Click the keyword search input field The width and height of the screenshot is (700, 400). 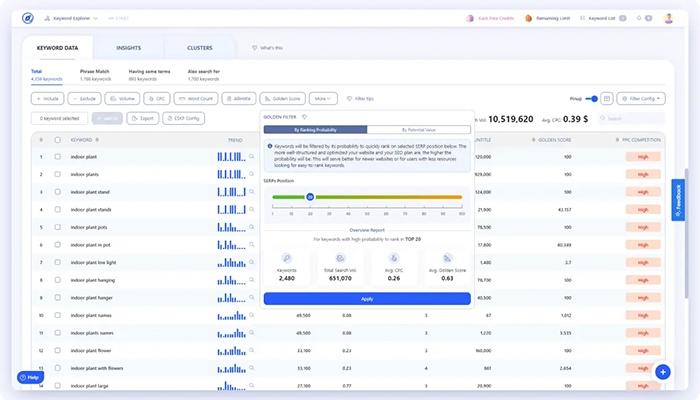(631, 118)
